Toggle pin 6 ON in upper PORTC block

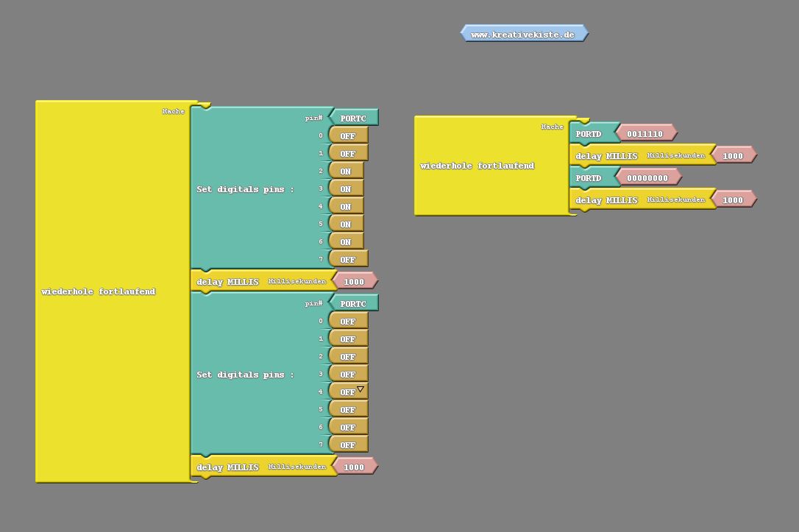(346, 242)
